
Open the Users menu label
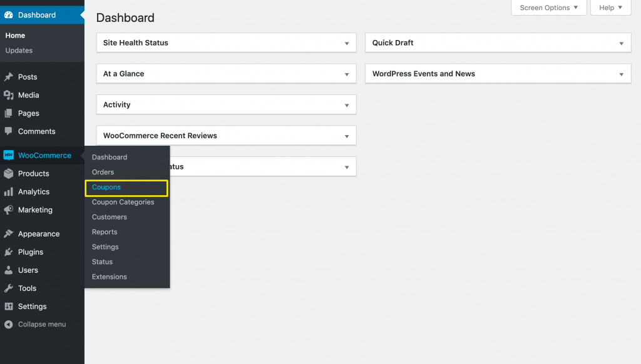[28, 270]
